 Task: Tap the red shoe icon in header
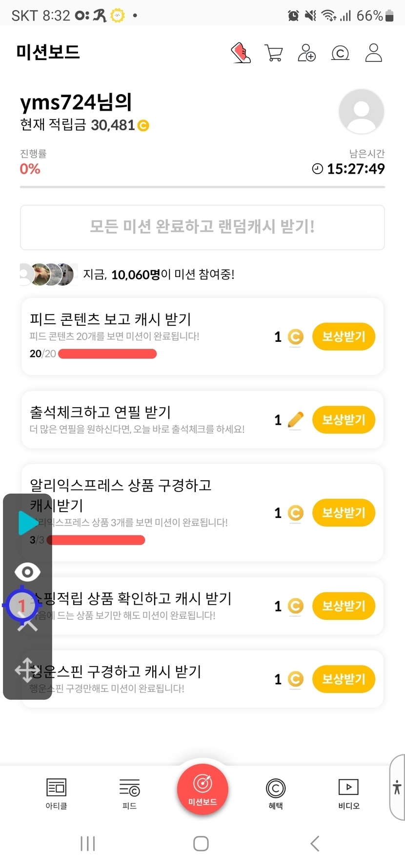pyautogui.click(x=241, y=53)
